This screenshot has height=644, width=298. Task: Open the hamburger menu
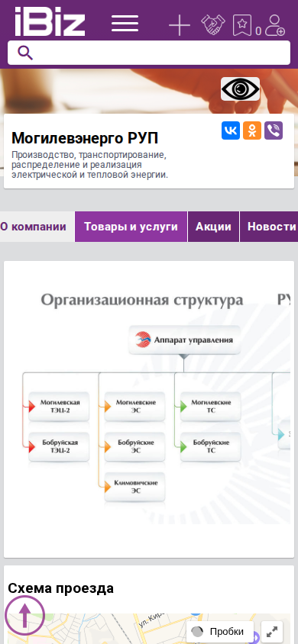125,24
